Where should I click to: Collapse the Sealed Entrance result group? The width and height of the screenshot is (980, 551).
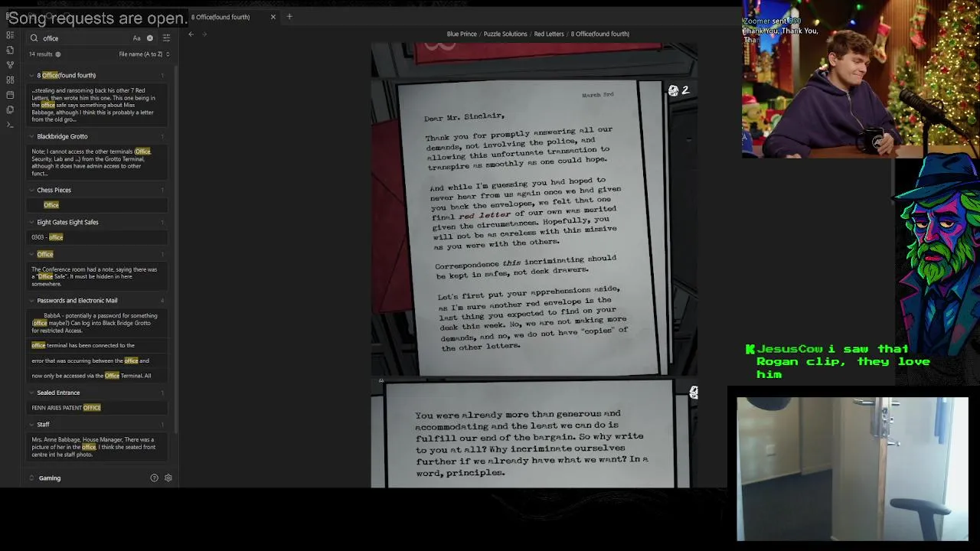[32, 393]
